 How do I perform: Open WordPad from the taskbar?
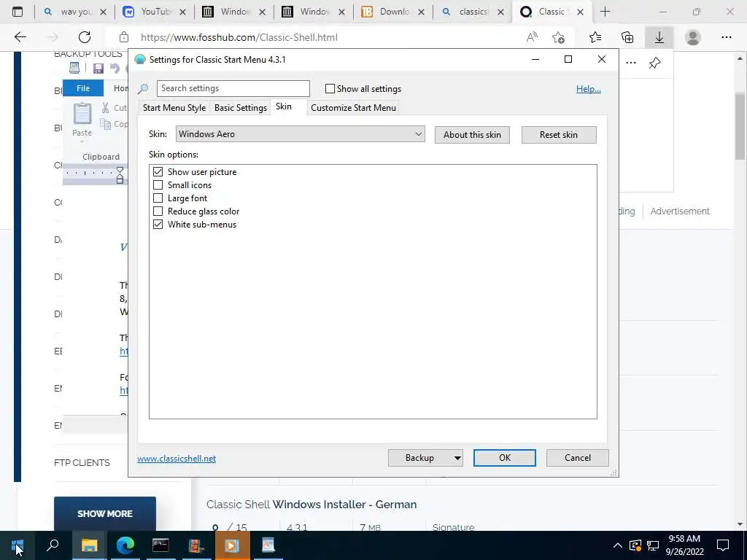point(268,545)
